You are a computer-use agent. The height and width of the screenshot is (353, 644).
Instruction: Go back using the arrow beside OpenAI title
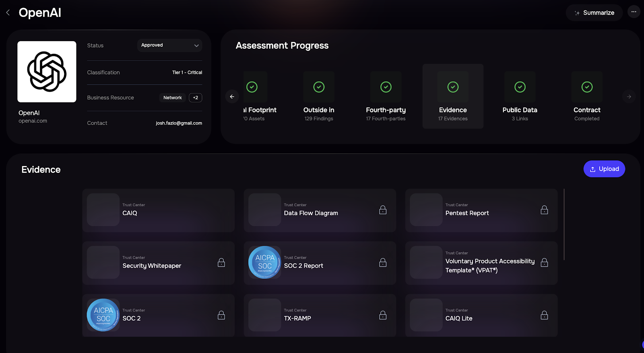[8, 12]
